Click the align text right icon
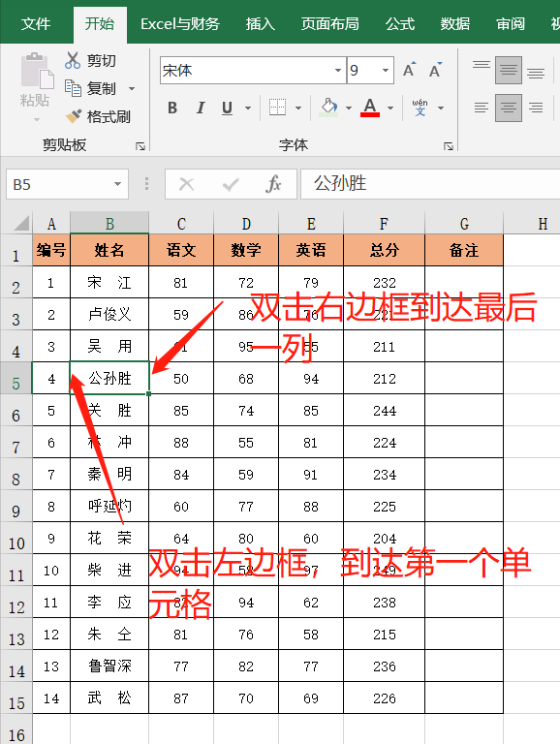Screen dimensions: 560x744 (x=536, y=108)
